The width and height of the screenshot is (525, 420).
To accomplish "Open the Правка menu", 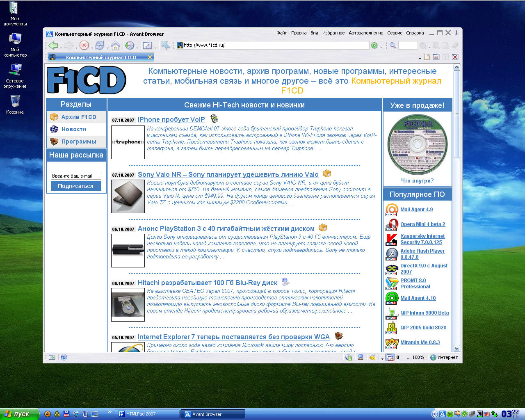I will point(299,33).
